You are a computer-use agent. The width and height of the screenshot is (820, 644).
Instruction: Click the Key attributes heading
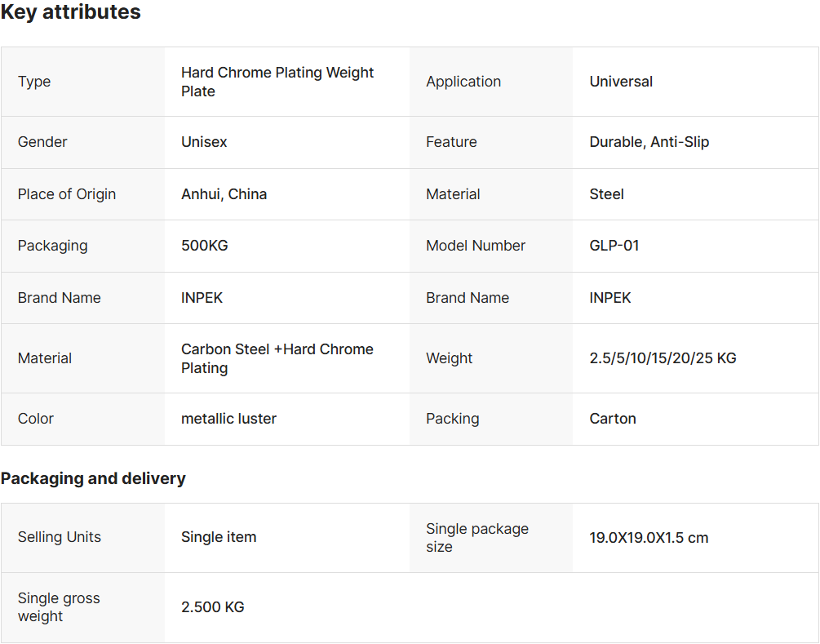(x=71, y=12)
